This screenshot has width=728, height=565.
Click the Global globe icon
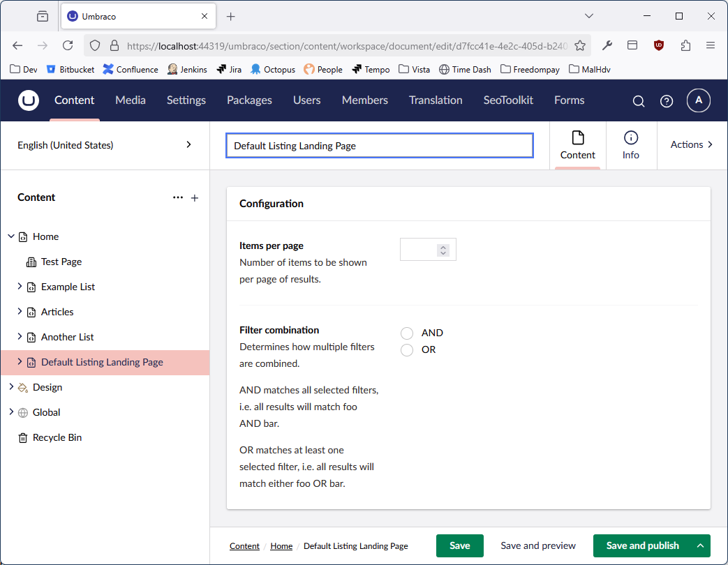coord(23,412)
